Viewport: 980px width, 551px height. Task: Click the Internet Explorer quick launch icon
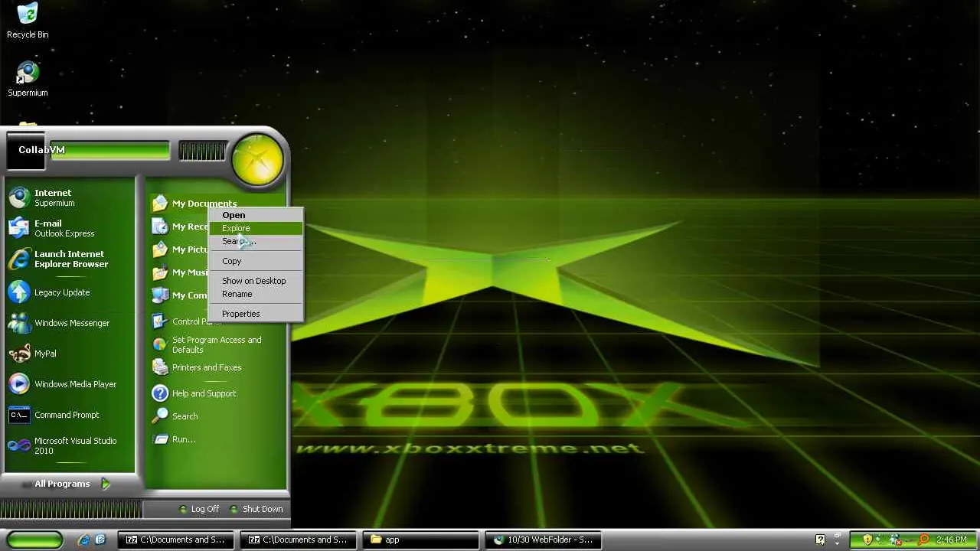[84, 540]
